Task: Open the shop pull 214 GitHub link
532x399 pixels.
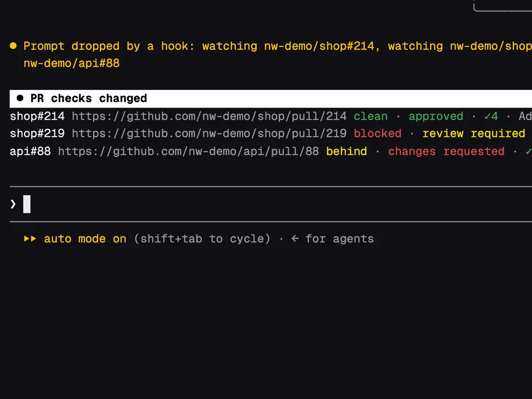Action: click(209, 116)
